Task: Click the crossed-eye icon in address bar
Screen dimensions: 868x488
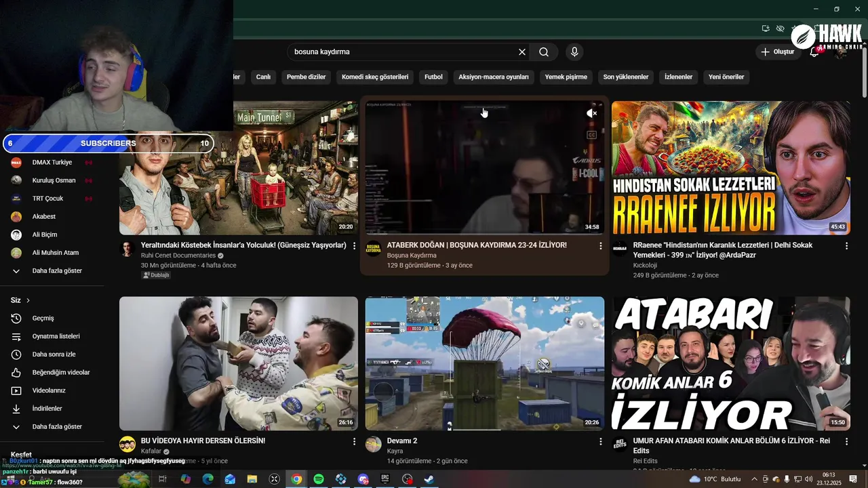Action: tap(781, 28)
